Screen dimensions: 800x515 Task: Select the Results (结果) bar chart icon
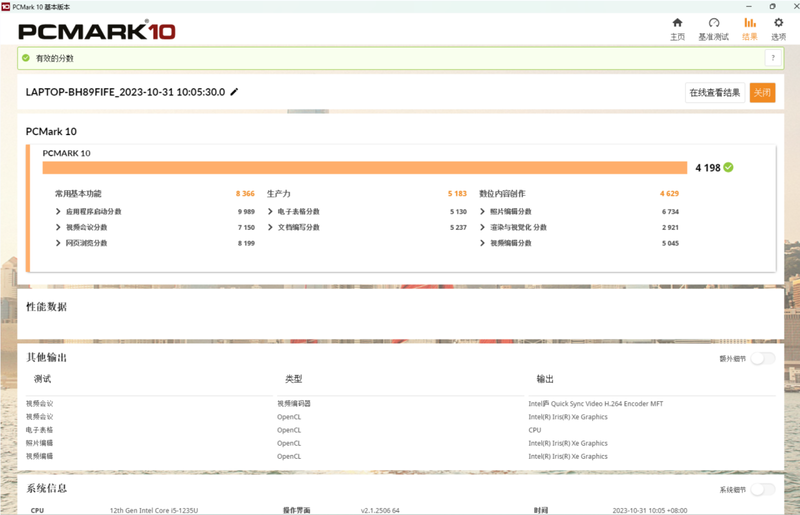point(749,24)
